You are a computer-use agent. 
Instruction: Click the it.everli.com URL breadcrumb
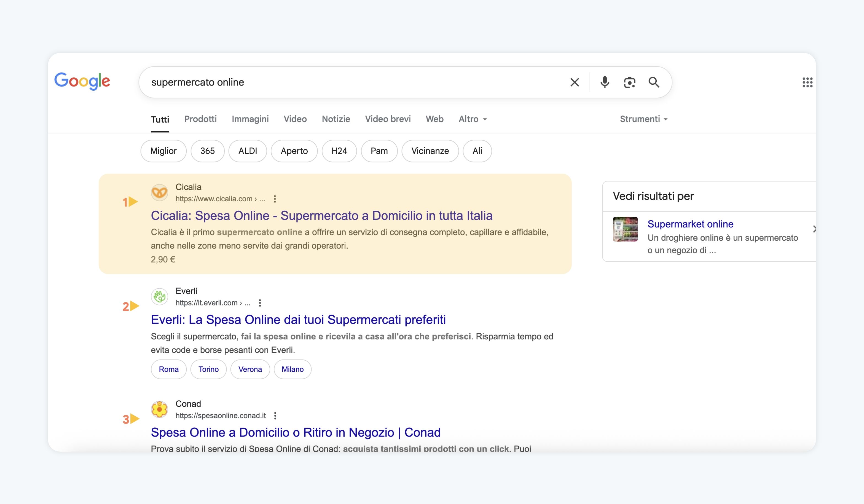click(x=213, y=303)
